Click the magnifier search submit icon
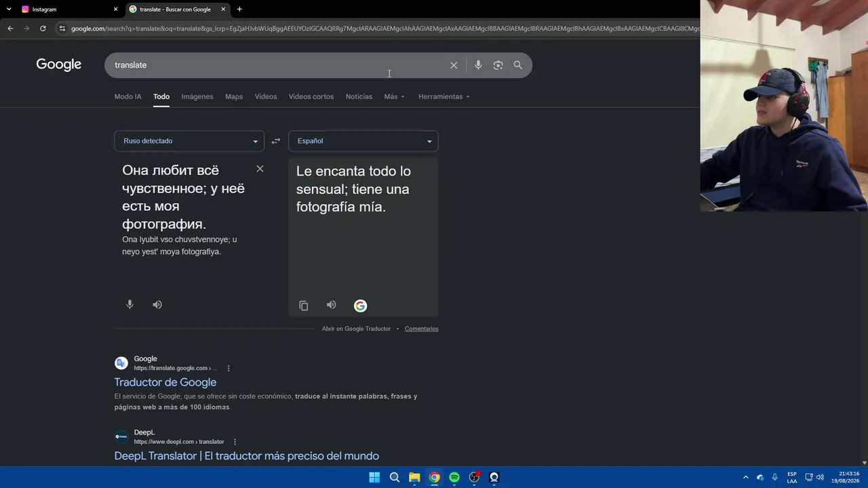 518,65
